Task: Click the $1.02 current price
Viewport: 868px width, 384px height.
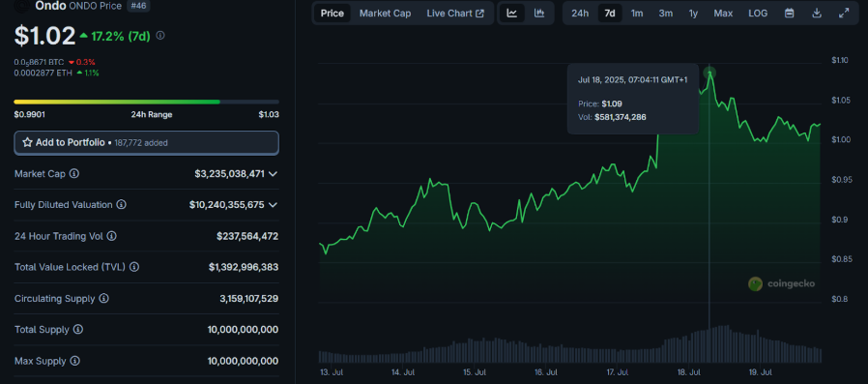Action: coord(44,36)
